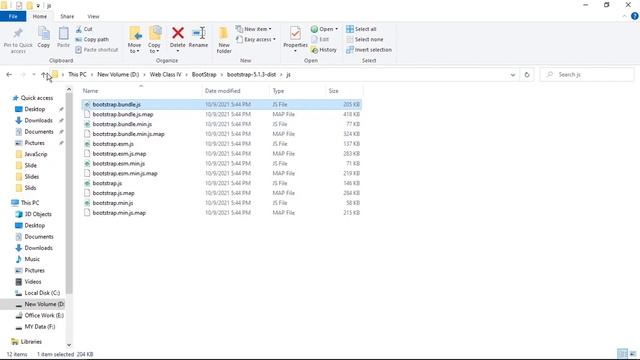Click the Copy ribbon icon

(x=44, y=33)
